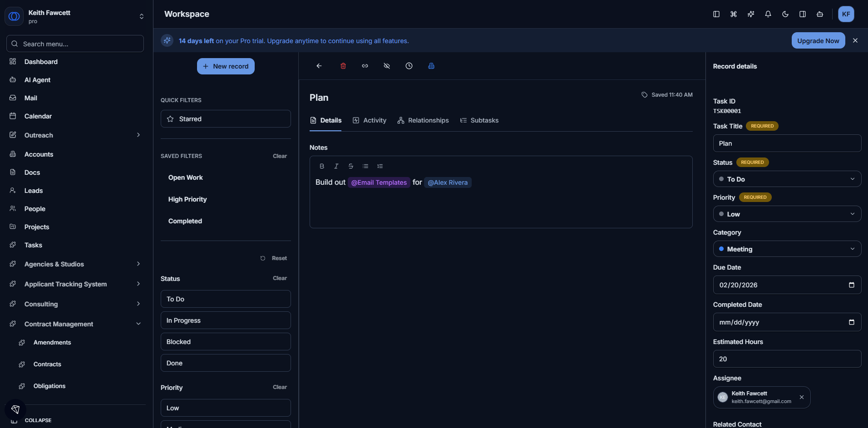Apply italic formatting to the note text
The image size is (868, 428).
336,166
